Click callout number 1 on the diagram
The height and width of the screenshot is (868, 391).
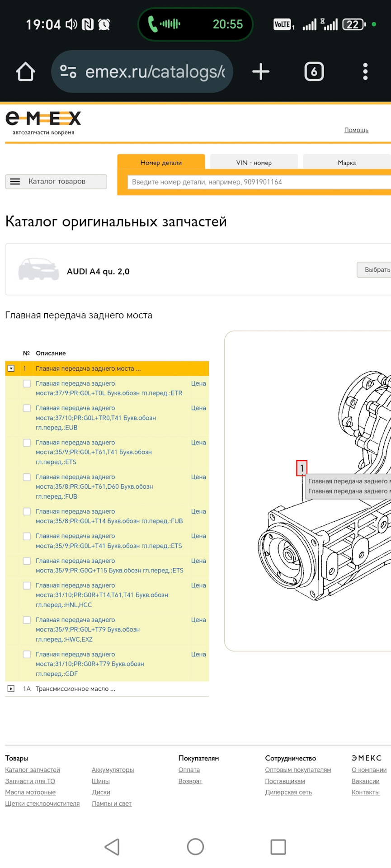coord(302,468)
